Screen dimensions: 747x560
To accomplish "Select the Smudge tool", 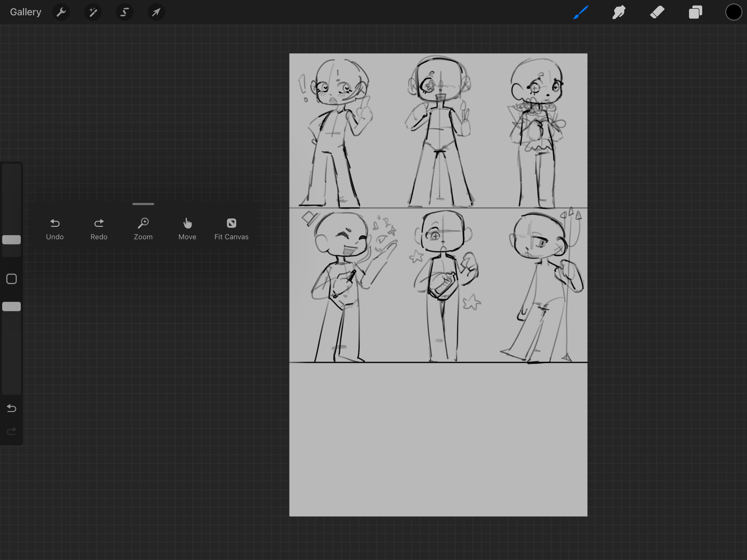I will click(x=619, y=13).
